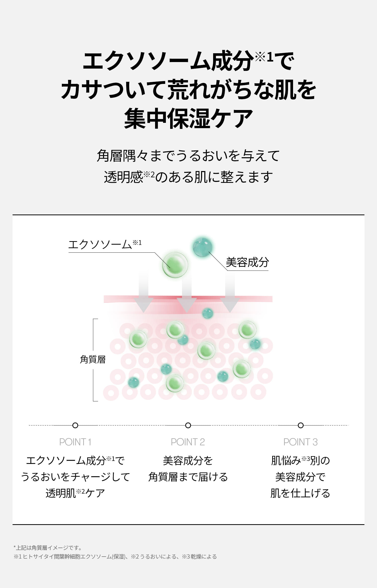Viewport: 377px width, 588px height.
Task: Click the large teal sphere above the skin
Action: pyautogui.click(x=203, y=247)
